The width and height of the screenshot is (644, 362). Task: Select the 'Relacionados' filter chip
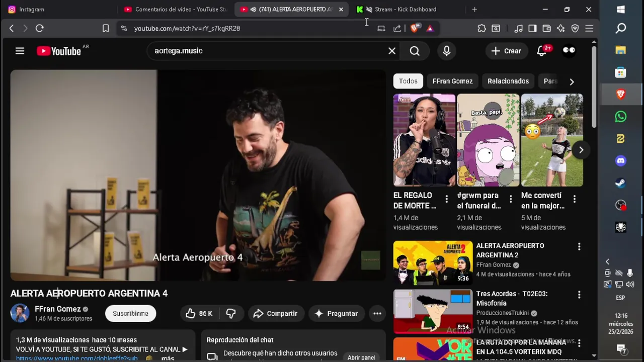[508, 81]
